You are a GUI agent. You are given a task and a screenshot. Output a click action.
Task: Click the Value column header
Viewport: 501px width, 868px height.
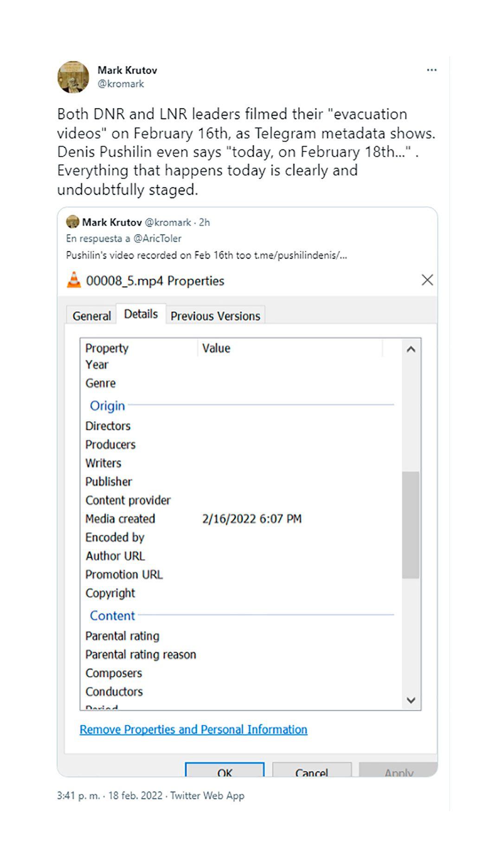tap(216, 348)
